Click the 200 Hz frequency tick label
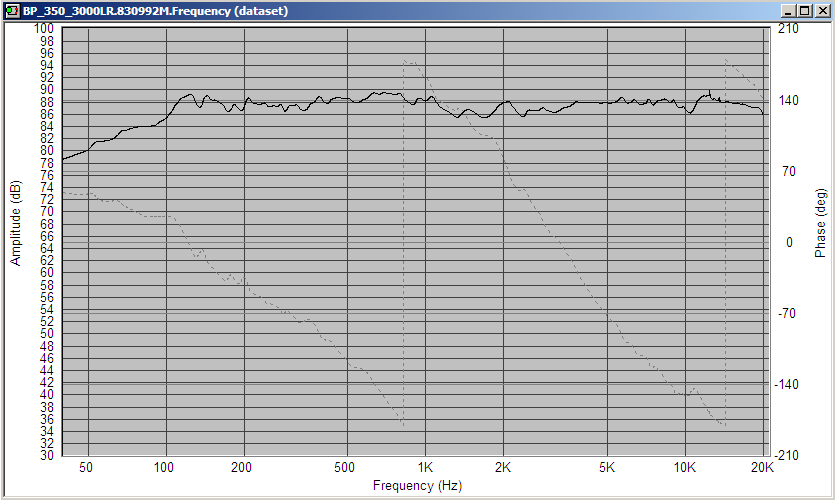 [241, 468]
